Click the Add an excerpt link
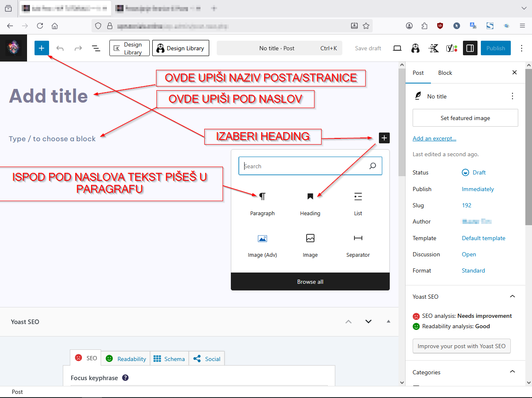This screenshot has height=398, width=532. tap(434, 138)
